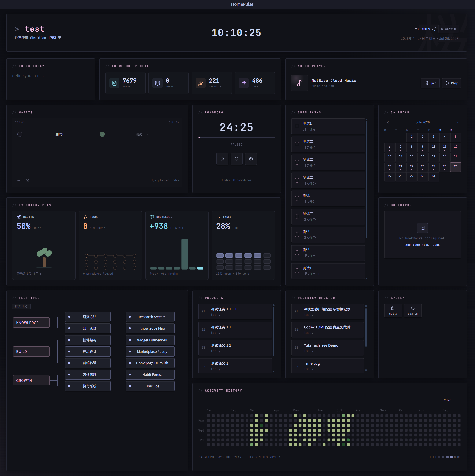Image resolution: width=475 pixels, height=476 pixels.
Task: Click the bookmark icon
Action: click(422, 228)
